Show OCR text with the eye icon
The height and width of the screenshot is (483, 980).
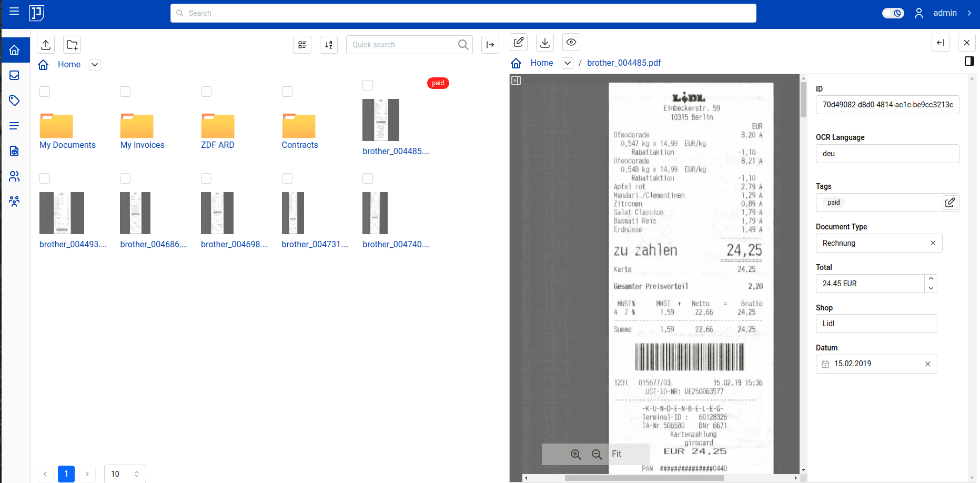pyautogui.click(x=571, y=42)
